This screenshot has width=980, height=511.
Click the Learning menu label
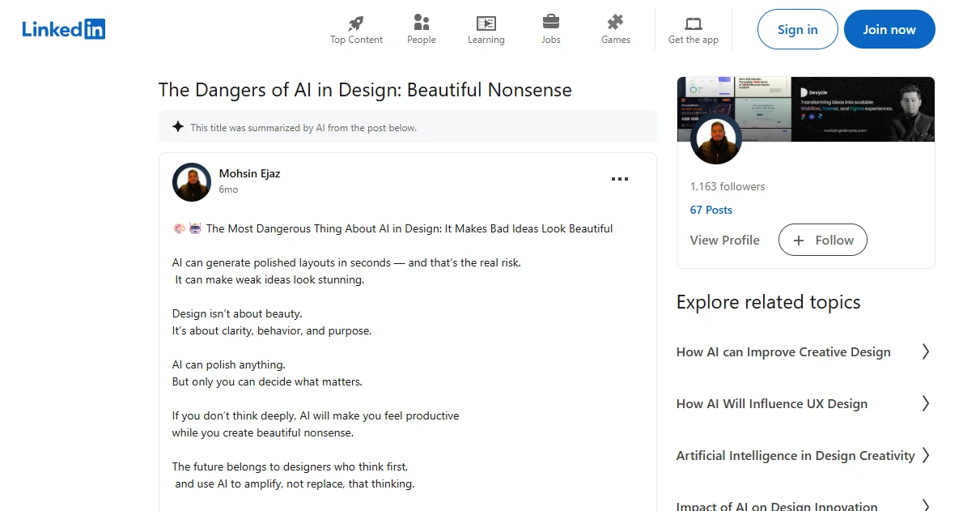(486, 40)
